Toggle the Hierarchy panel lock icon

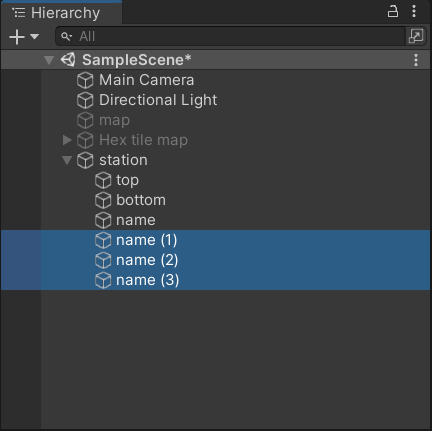(393, 11)
